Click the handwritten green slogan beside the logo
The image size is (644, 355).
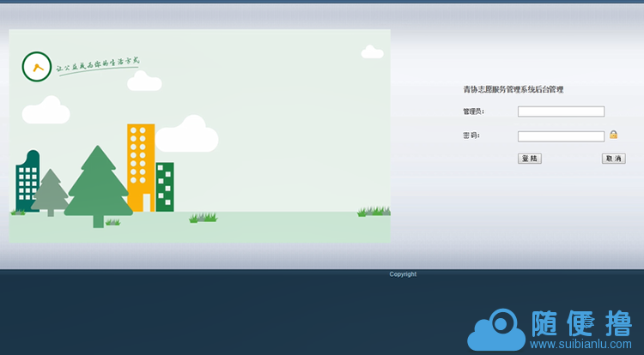coord(97,65)
